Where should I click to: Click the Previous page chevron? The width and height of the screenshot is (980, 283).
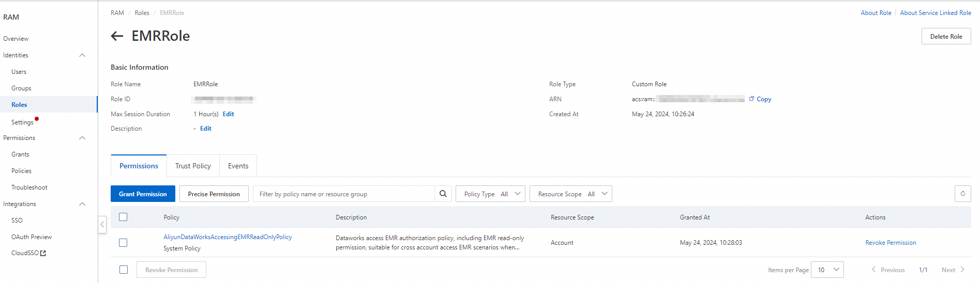coord(874,270)
